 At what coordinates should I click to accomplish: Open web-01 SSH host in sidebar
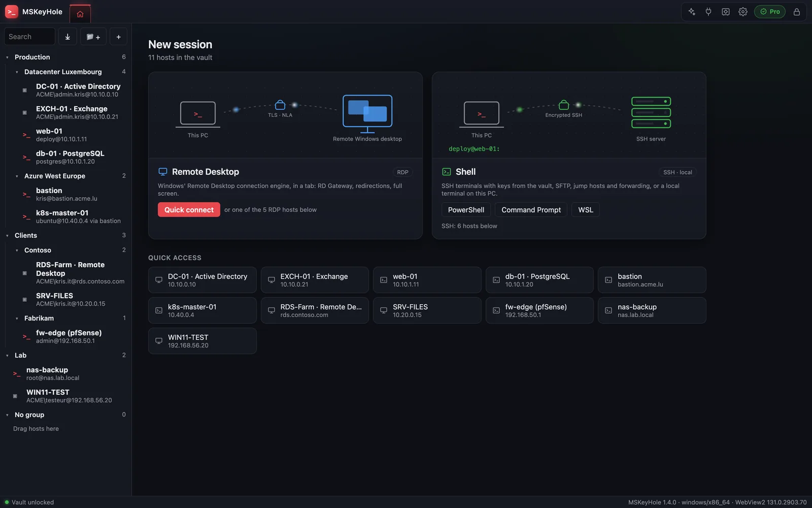click(x=74, y=135)
